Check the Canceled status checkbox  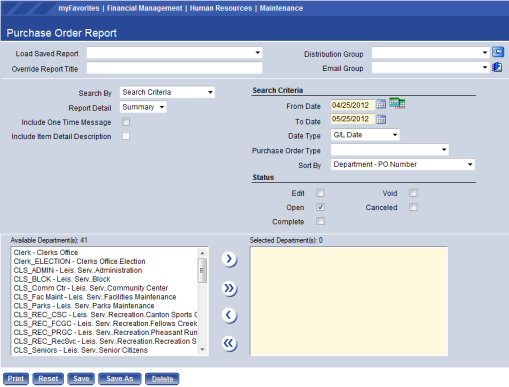tap(413, 207)
